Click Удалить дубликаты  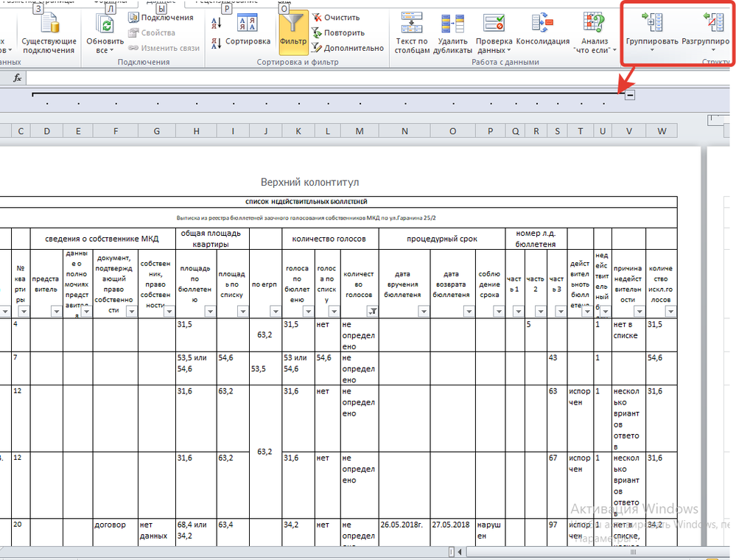pyautogui.click(x=452, y=33)
